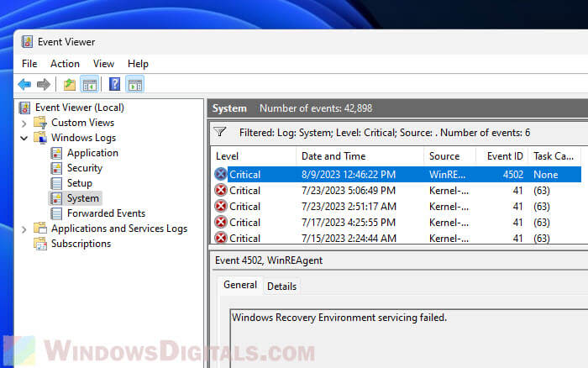Collapse the Windows Logs node chevron
The width and height of the screenshot is (588, 368).
coord(24,139)
